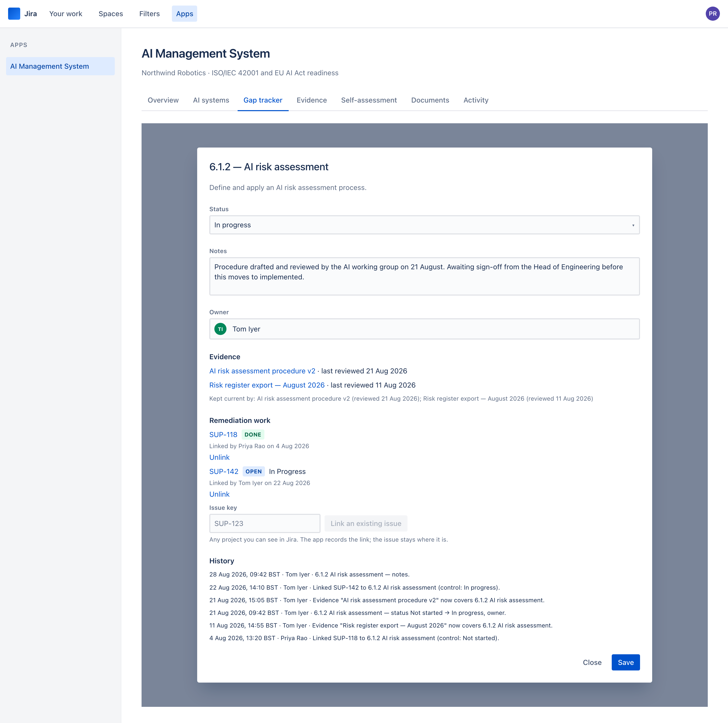
Task: Click the Issue key input field
Action: pyautogui.click(x=264, y=523)
